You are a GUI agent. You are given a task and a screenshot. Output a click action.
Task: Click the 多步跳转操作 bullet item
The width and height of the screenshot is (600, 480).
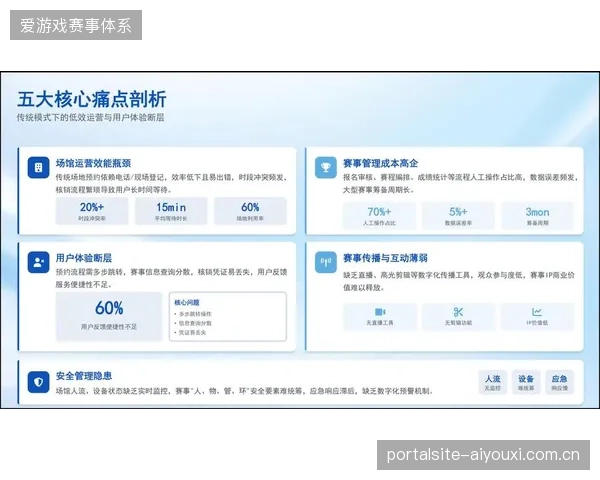(x=193, y=314)
